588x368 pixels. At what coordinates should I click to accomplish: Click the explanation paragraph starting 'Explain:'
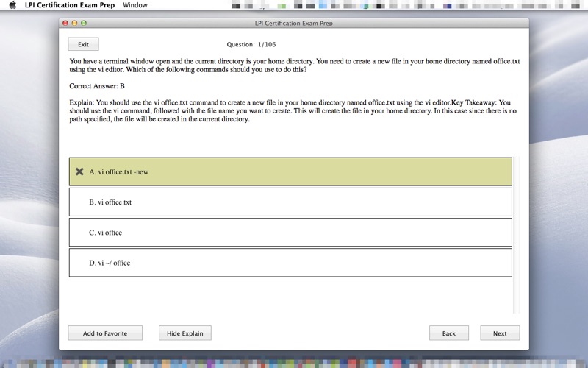click(293, 111)
